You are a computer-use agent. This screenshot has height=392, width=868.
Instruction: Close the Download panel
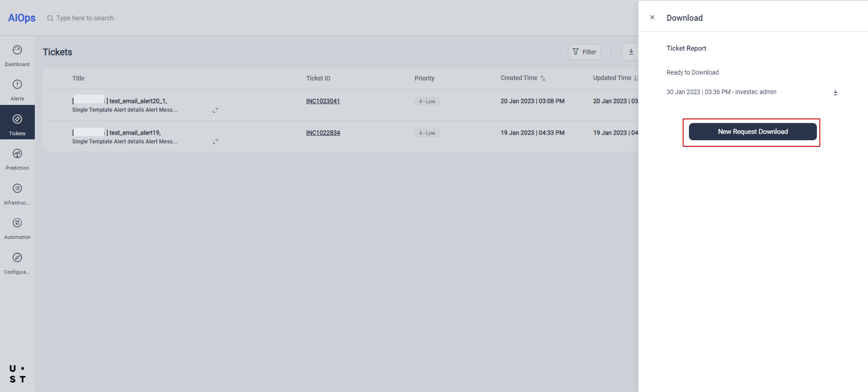pos(652,17)
